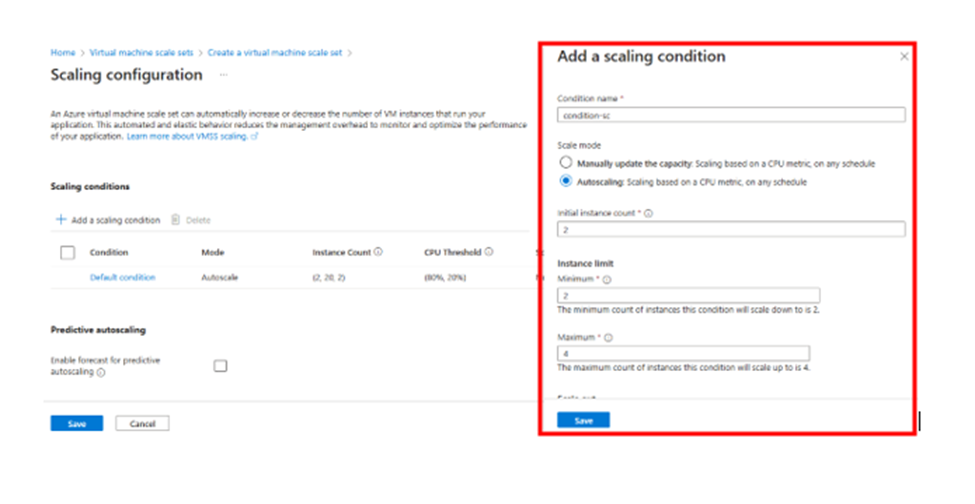
Task: Tick the select-all checkbox in Condition header
Action: [x=67, y=253]
